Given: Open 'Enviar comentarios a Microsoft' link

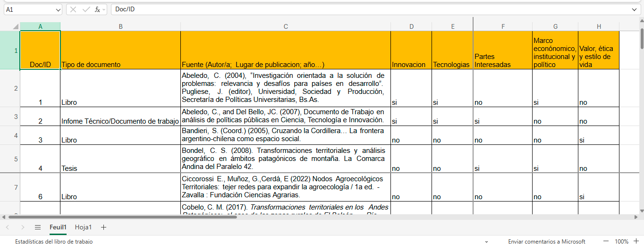Looking at the screenshot, I should (x=547, y=241).
